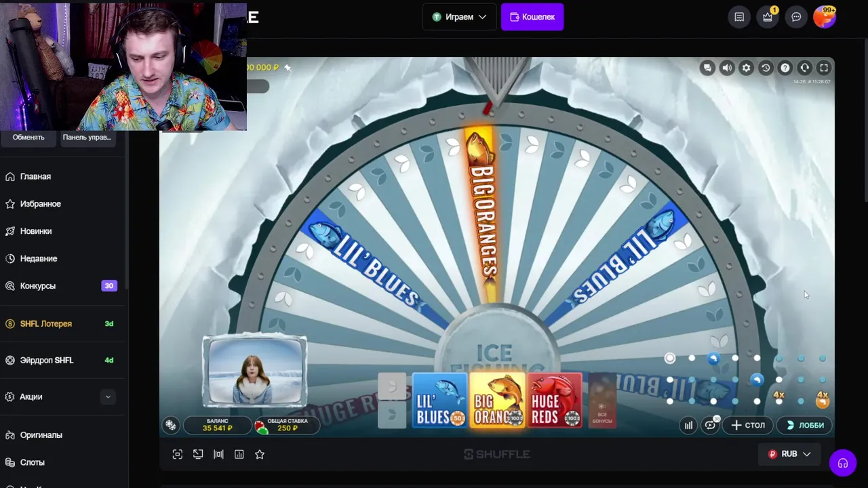The image size is (868, 488).
Task: Open the site chat icon in header
Action: point(796,17)
